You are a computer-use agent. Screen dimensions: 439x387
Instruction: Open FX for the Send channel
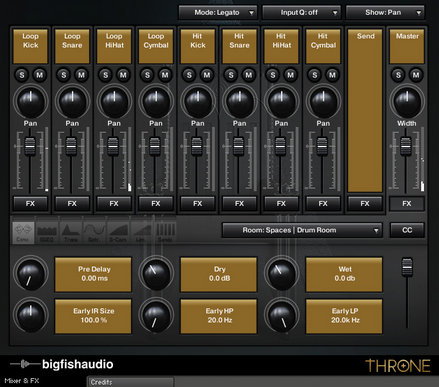(x=365, y=203)
